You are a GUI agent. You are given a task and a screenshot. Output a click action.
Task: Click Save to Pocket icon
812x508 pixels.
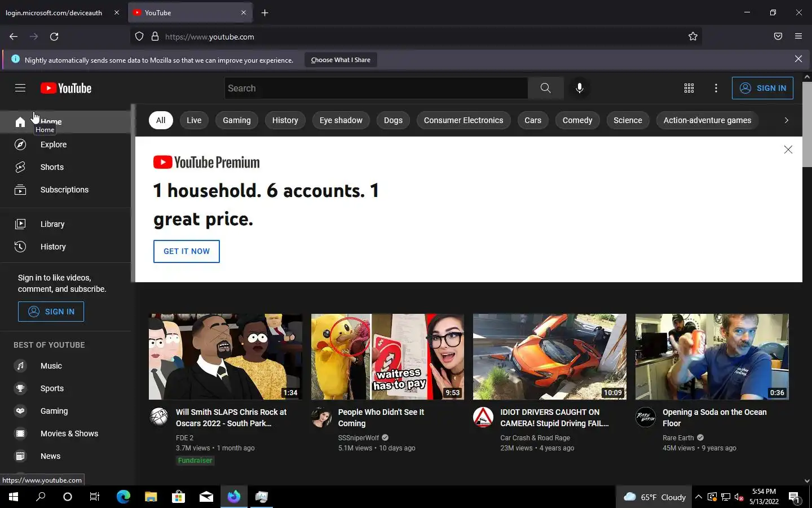pyautogui.click(x=778, y=36)
